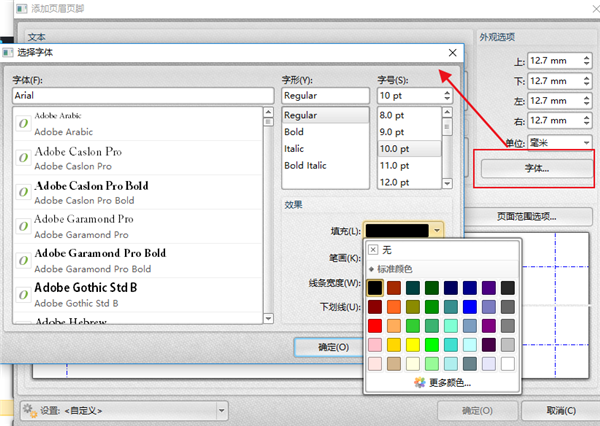This screenshot has height=426, width=600.
Task: Expand the 设置 <自定义> preset dropdown
Action: pyautogui.click(x=221, y=411)
